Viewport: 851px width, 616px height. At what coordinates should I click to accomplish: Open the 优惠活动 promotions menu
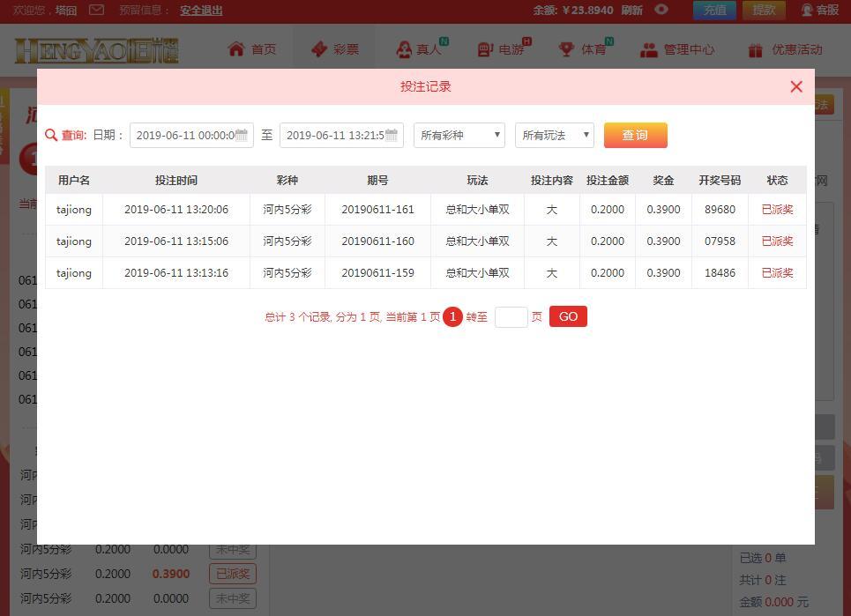click(x=785, y=49)
